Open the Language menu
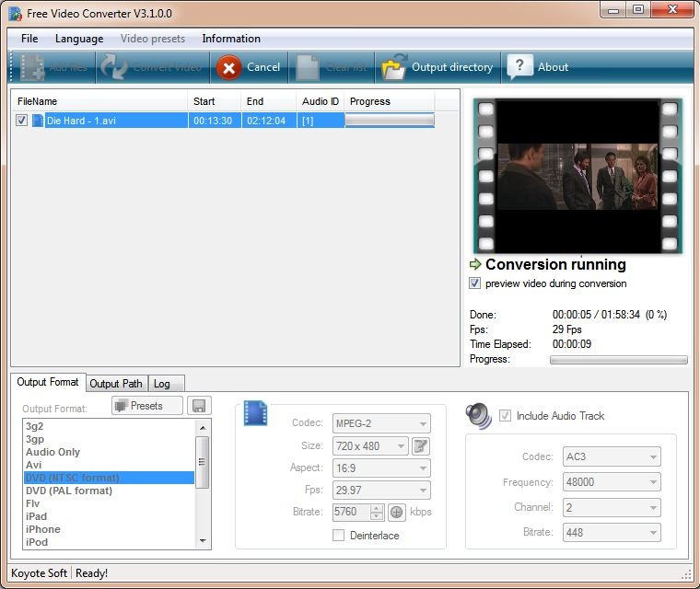 pos(79,39)
